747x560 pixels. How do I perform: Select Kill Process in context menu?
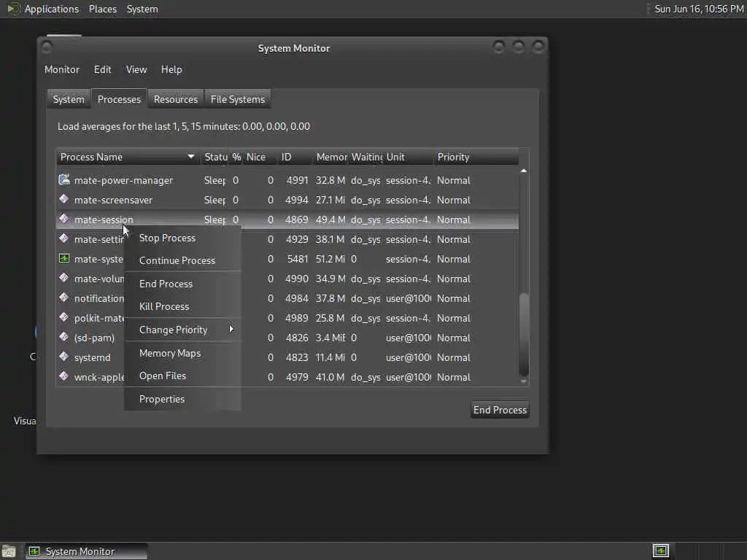tap(183, 306)
